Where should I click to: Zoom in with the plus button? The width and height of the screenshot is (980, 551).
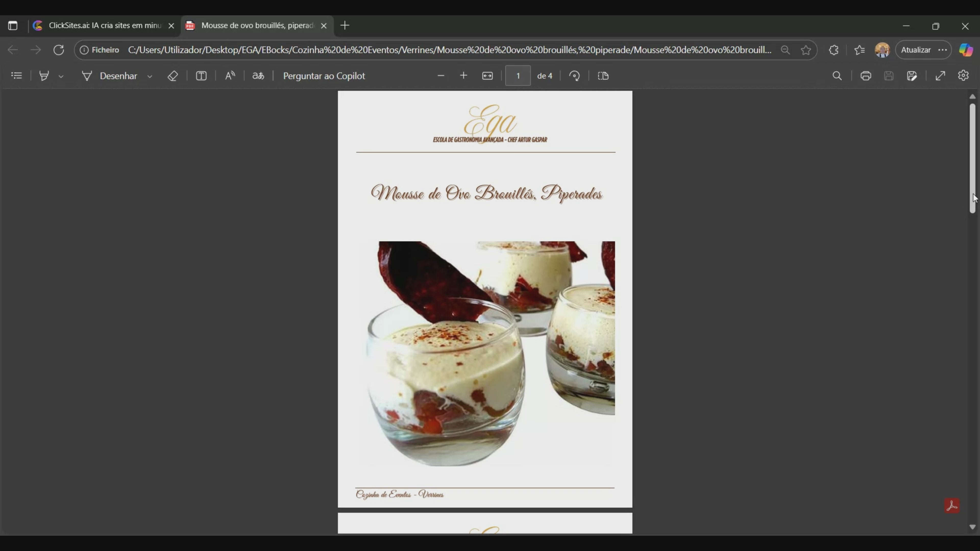pyautogui.click(x=463, y=76)
